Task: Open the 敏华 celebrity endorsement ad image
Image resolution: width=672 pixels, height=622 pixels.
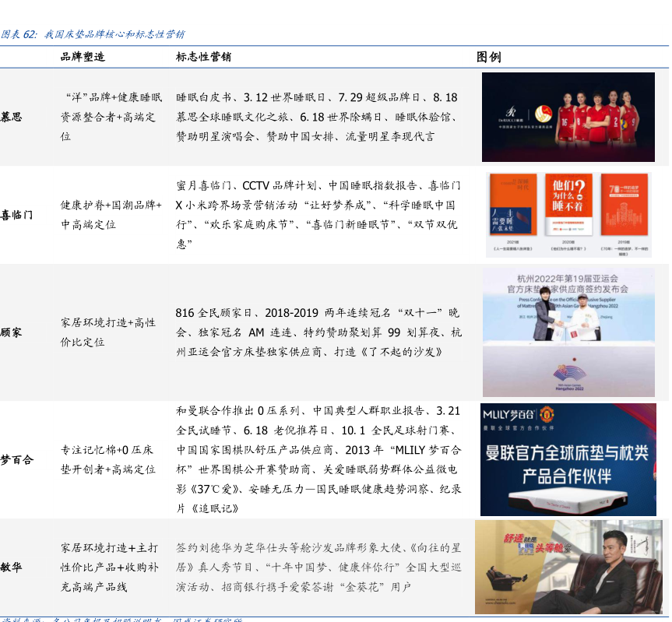Action: click(568, 568)
